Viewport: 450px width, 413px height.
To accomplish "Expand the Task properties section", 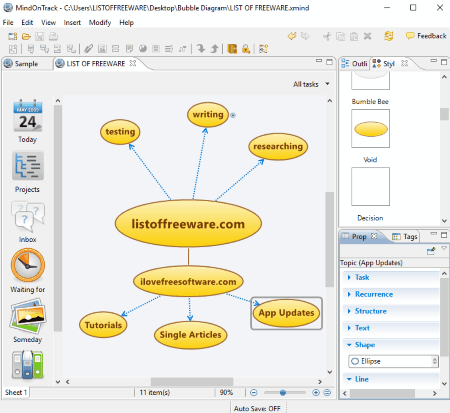I will click(x=391, y=277).
